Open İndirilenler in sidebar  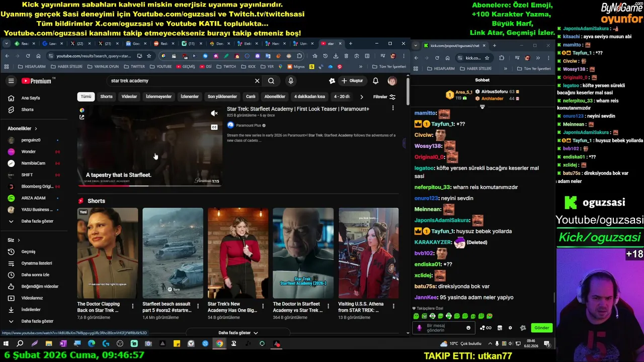31,309
